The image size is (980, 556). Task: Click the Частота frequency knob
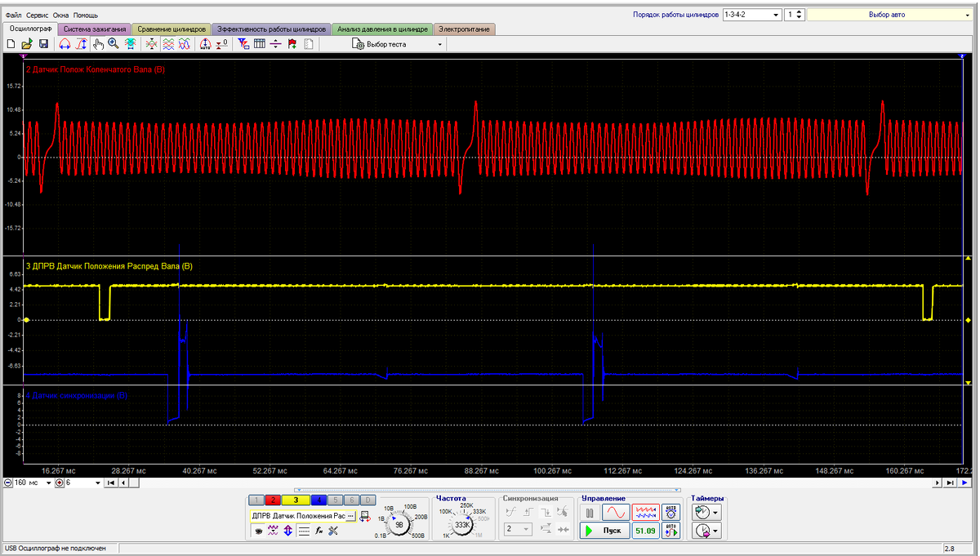tap(462, 526)
